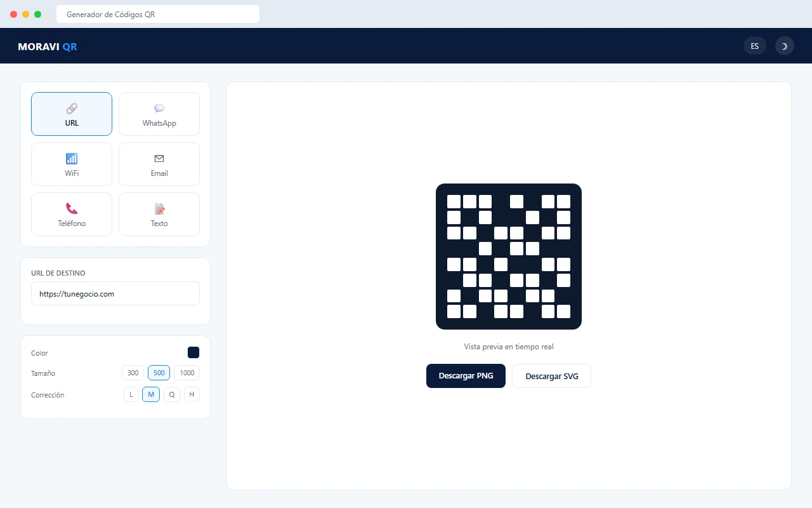This screenshot has height=508, width=812.
Task: Open the MORAVI QR logo home
Action: pos(48,46)
